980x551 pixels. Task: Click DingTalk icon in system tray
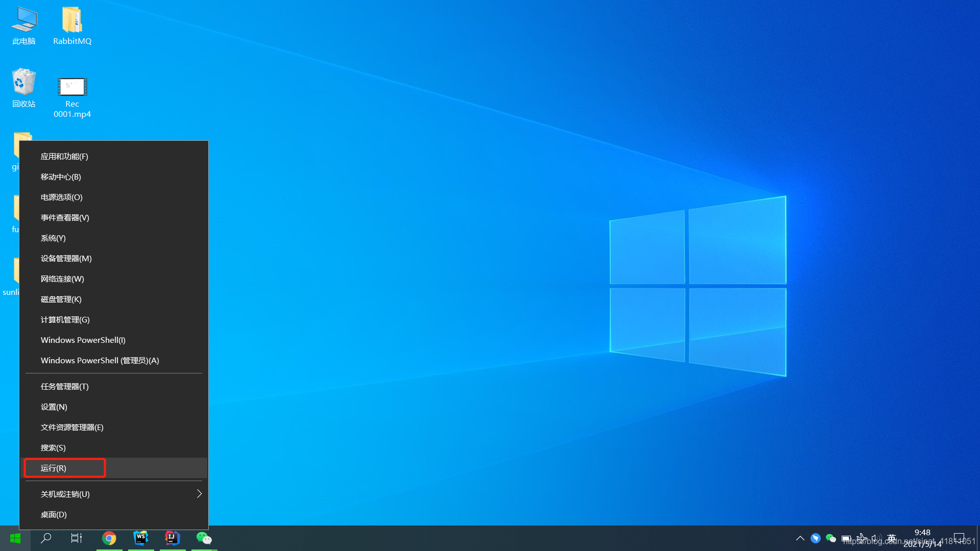tap(816, 538)
